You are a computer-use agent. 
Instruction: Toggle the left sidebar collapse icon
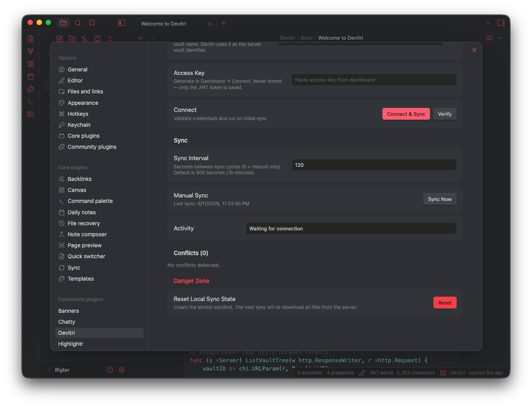[122, 23]
